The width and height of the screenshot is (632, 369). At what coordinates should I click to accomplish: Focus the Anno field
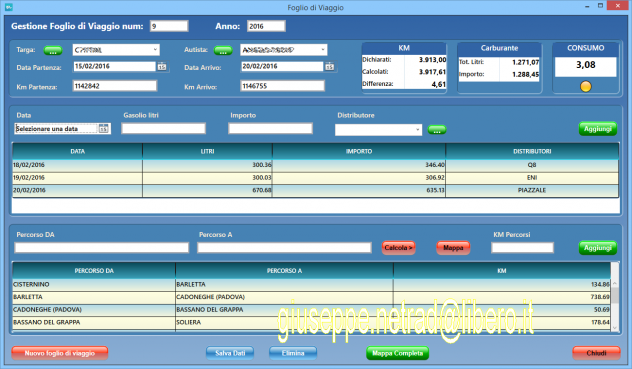click(x=266, y=26)
